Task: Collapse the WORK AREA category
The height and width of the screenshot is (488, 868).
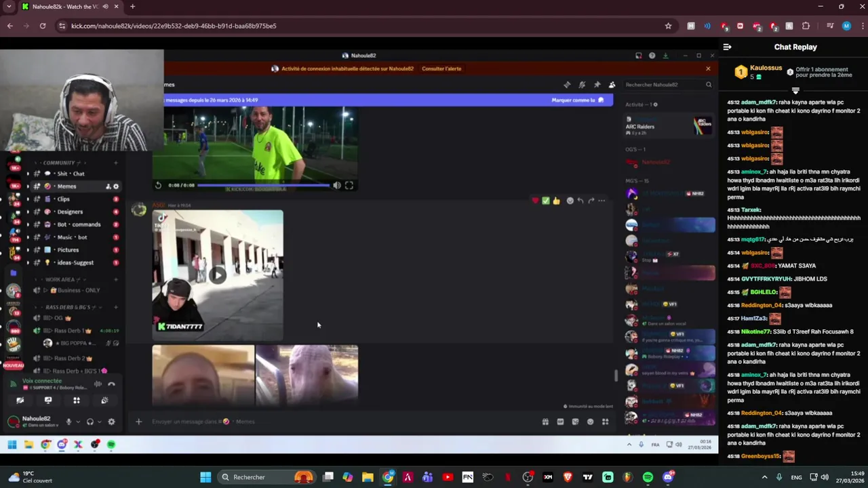Action: 60,279
